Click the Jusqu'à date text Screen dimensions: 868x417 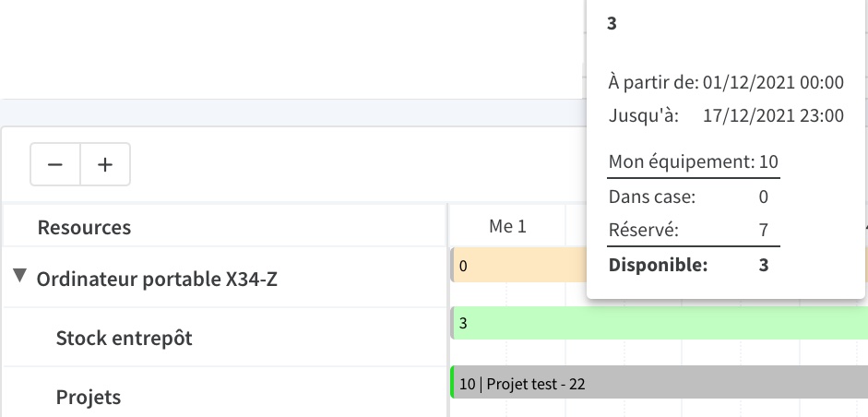773,115
